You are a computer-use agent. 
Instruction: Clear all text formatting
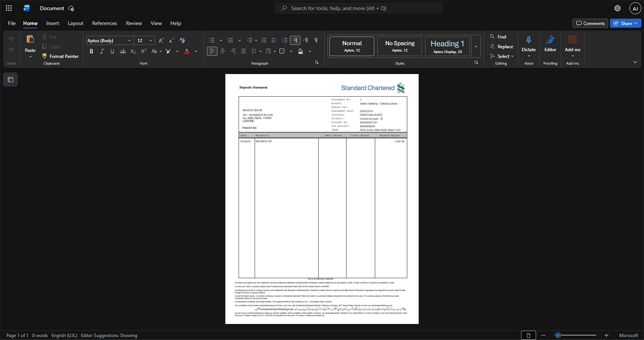(182, 41)
